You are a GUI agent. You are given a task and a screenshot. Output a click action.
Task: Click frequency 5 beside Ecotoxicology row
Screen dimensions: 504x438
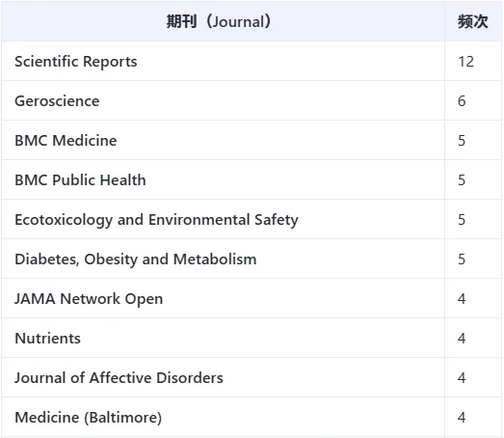[462, 220]
